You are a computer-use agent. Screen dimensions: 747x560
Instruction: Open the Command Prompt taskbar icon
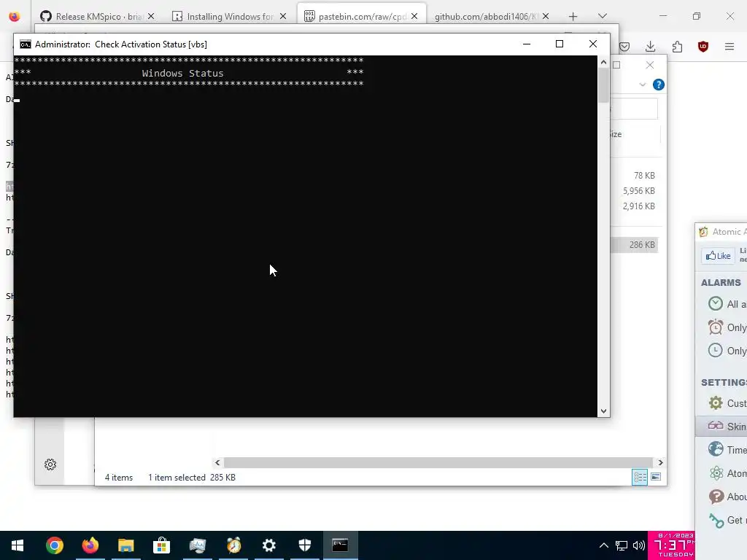(x=340, y=545)
